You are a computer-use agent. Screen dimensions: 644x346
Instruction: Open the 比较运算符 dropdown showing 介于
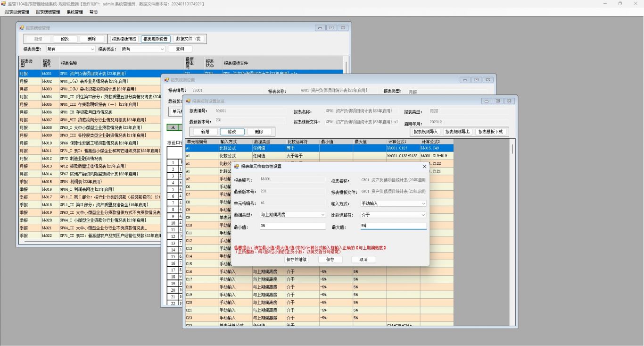click(423, 215)
